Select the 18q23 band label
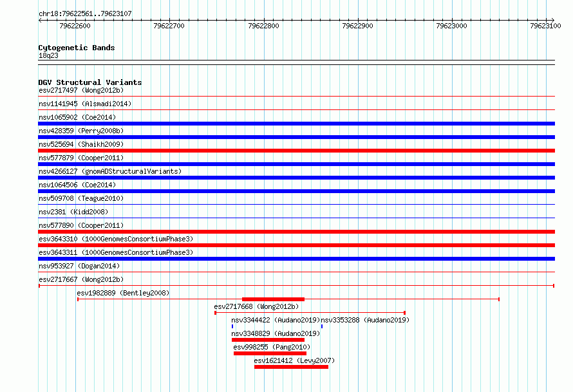The width and height of the screenshot is (573, 392). coord(48,55)
